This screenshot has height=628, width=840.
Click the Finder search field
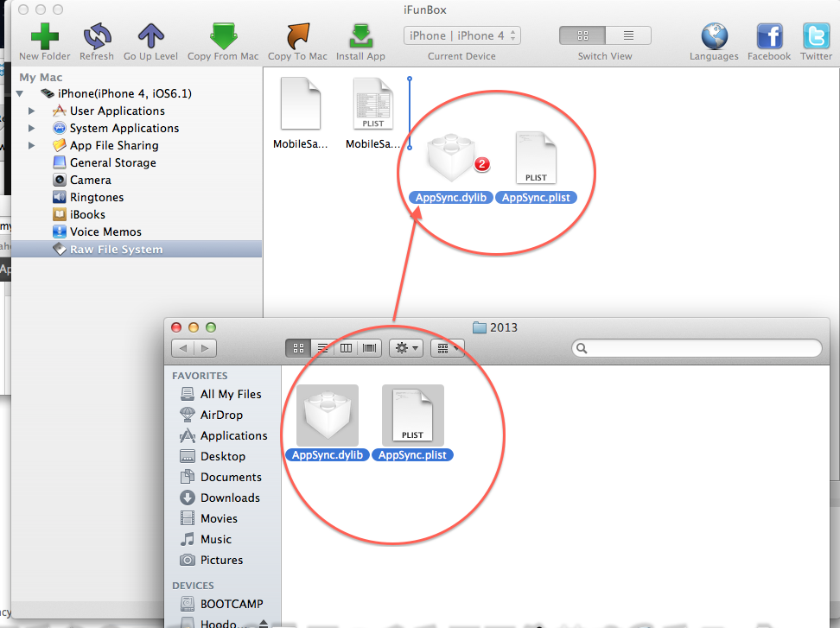pyautogui.click(x=697, y=348)
